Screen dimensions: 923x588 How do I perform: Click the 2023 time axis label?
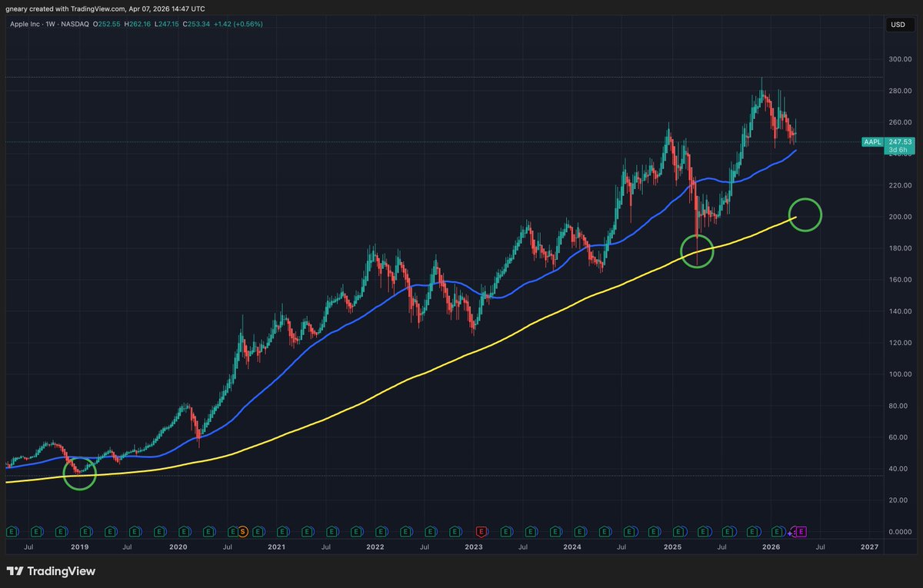(x=474, y=546)
